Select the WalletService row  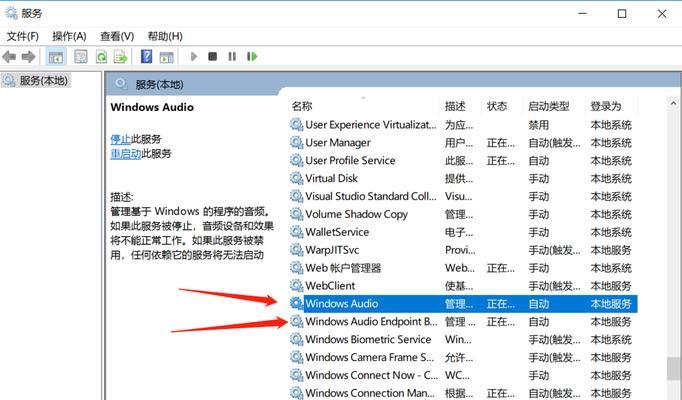point(463,232)
